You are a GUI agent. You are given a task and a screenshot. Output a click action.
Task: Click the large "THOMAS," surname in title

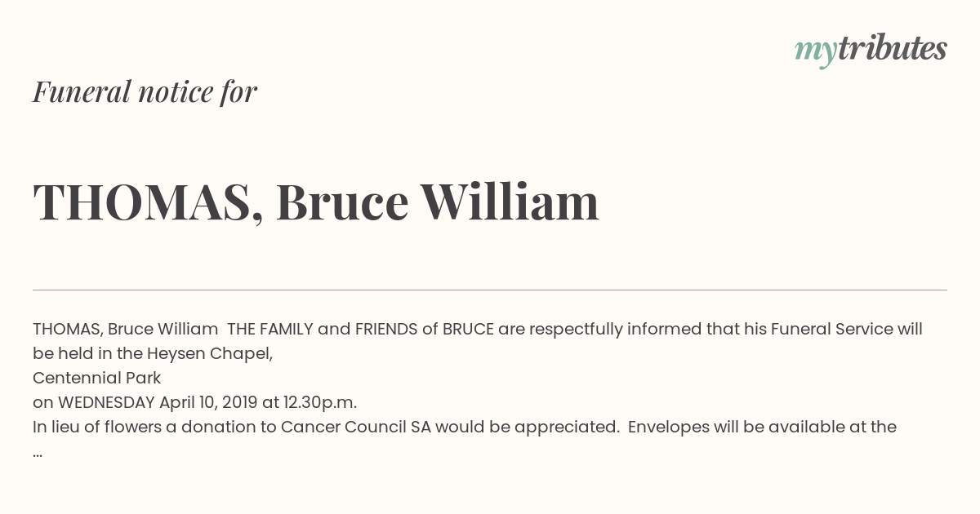[148, 202]
